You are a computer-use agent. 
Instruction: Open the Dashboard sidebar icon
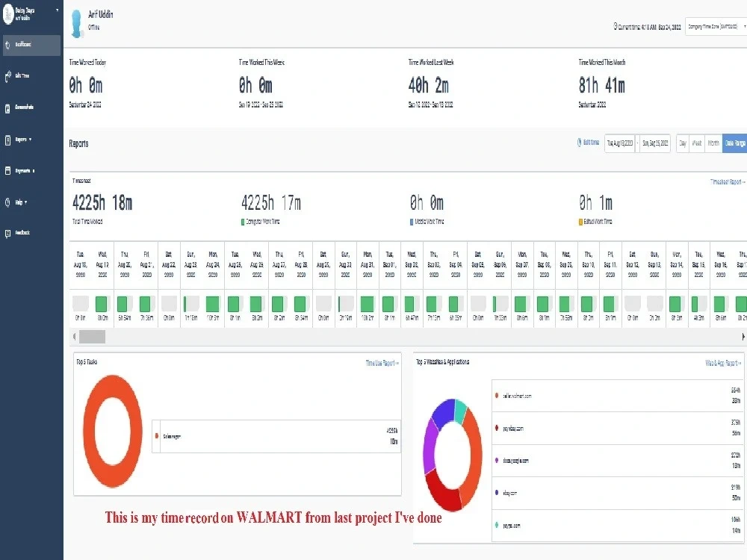coord(7,46)
